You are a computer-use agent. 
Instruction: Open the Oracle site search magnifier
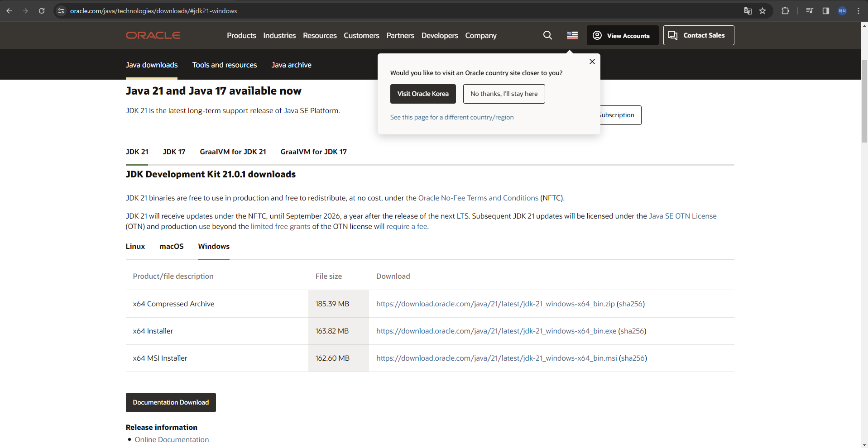(x=547, y=35)
